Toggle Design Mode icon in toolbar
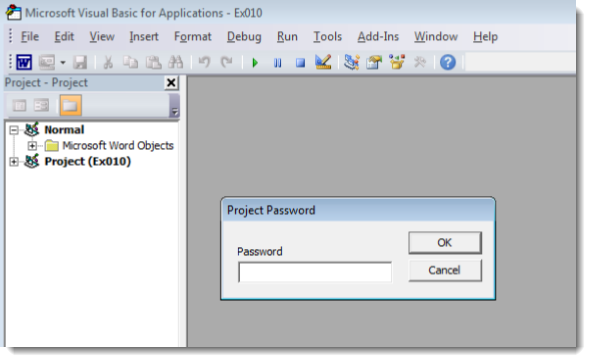The width and height of the screenshot is (591, 362). (x=323, y=62)
